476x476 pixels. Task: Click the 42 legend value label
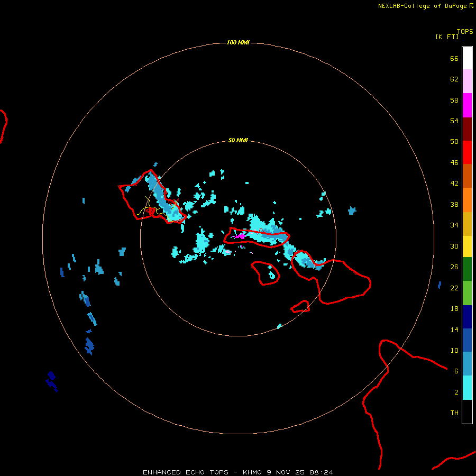454,184
